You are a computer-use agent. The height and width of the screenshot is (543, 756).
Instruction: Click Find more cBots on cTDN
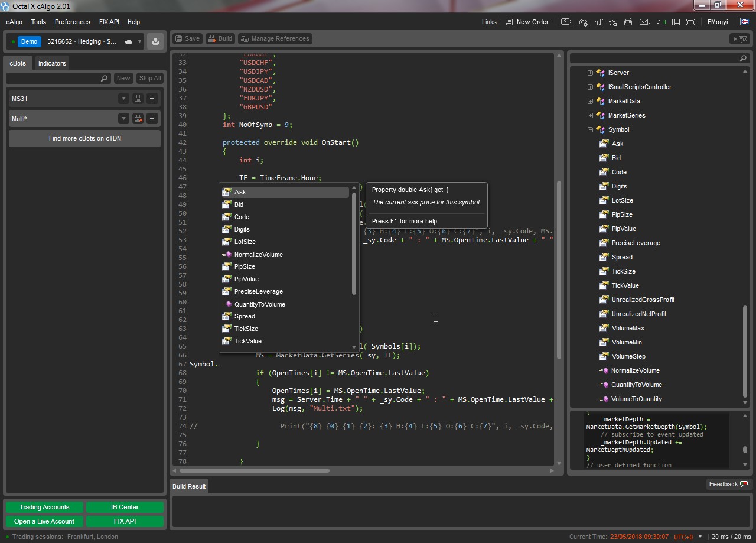click(85, 138)
